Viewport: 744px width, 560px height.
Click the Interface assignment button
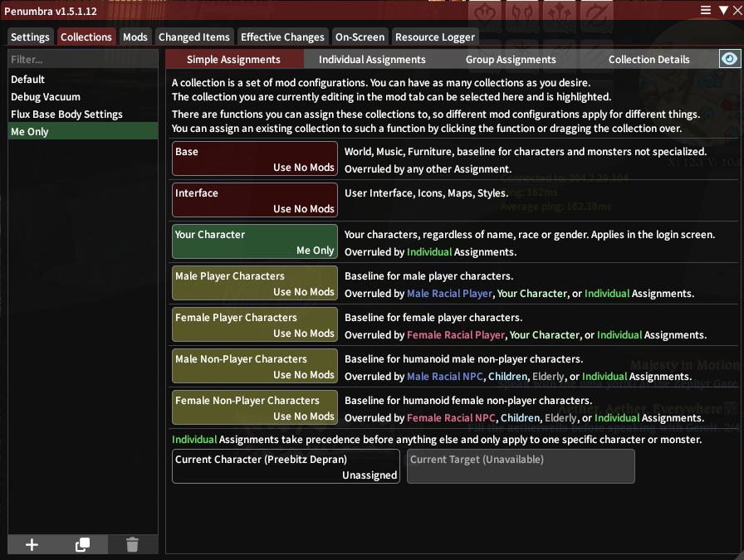[x=255, y=200]
